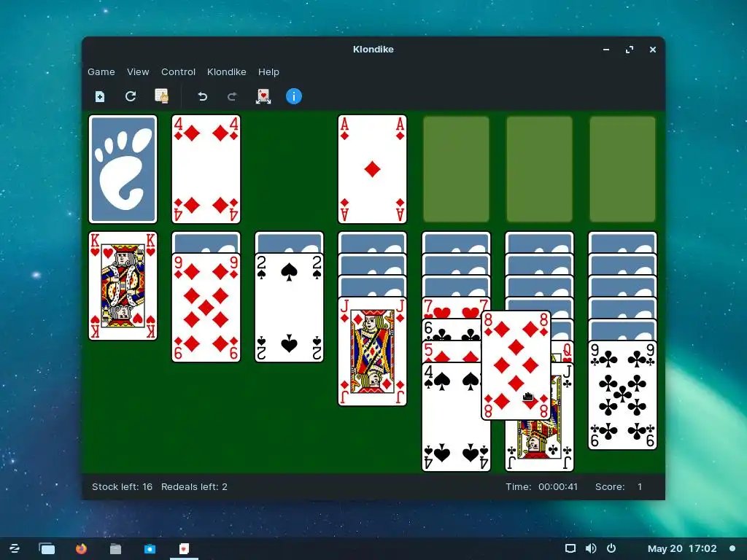Select the 2 of spades card
Viewport: 747px width, 560px height.
pos(289,308)
